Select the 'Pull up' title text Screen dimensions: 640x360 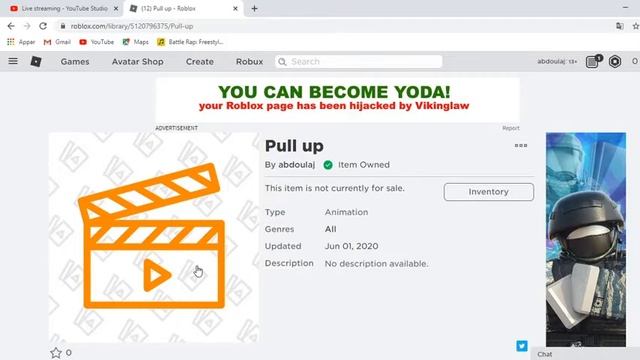point(294,146)
